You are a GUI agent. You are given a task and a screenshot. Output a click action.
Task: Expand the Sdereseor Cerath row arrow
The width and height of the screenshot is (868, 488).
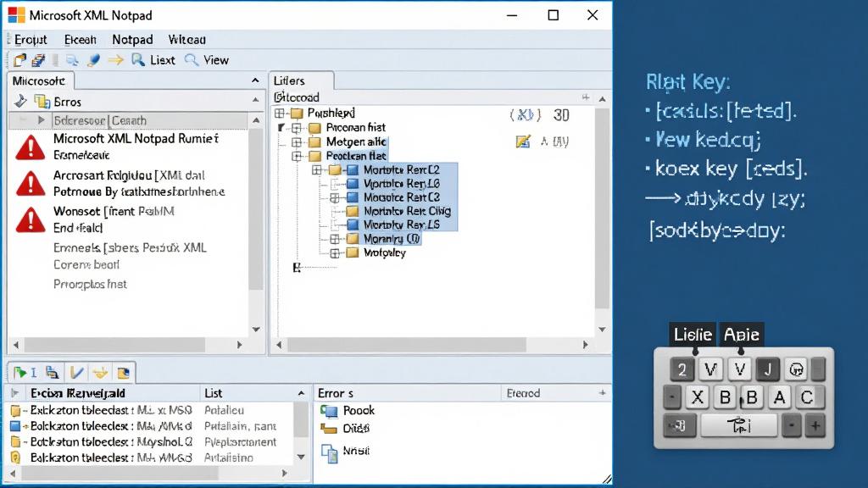[x=41, y=120]
